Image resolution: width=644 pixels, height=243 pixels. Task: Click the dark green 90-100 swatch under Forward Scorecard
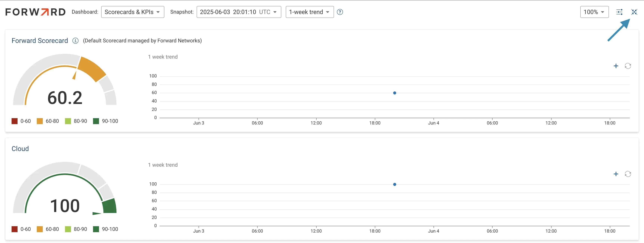tap(96, 121)
